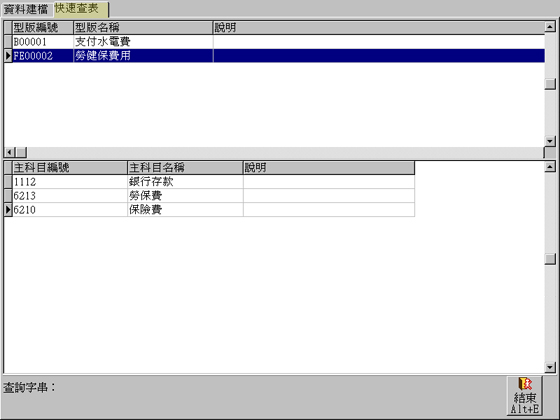Select the 快速查表 tab
Screen dimensions: 560x420
81,9
